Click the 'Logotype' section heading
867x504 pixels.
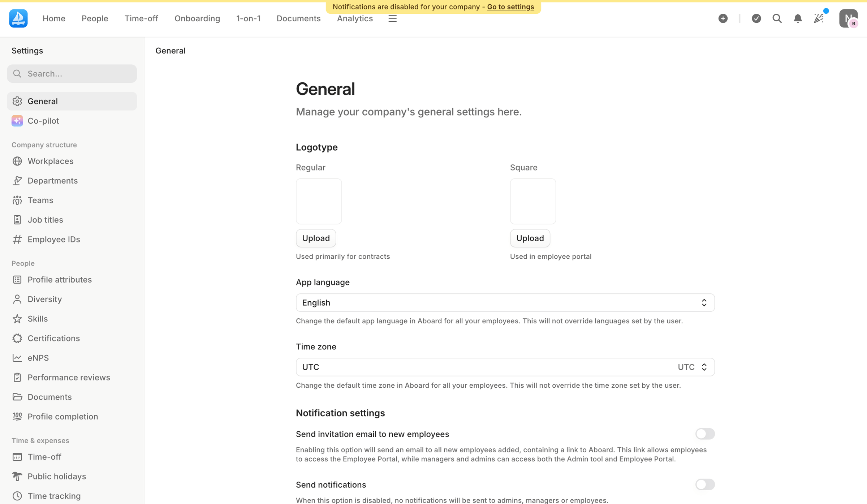coord(317,147)
